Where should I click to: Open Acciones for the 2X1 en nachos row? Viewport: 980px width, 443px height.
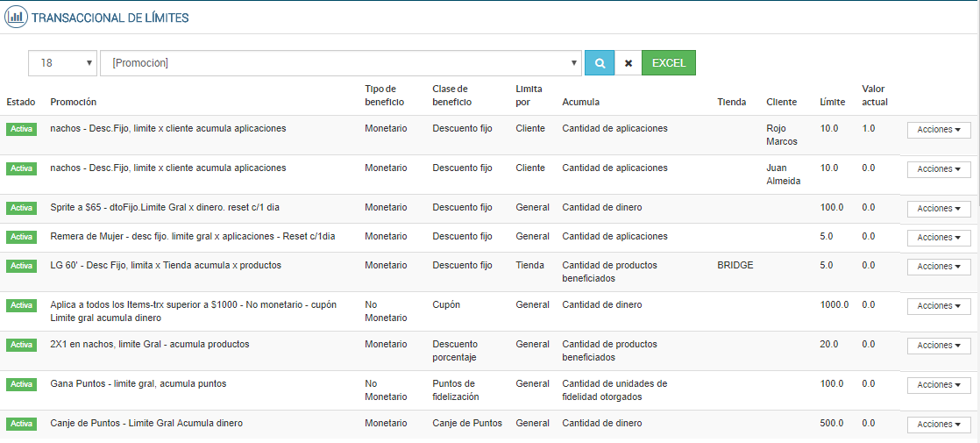(x=939, y=346)
